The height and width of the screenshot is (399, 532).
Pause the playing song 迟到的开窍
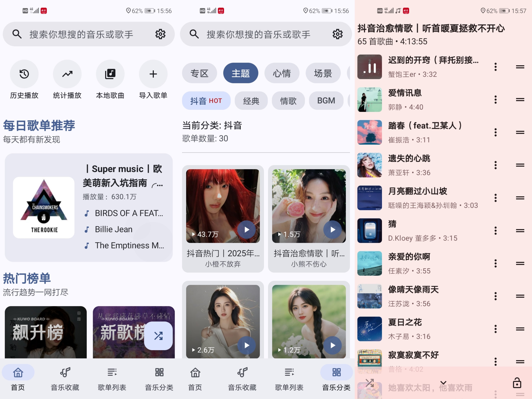pyautogui.click(x=369, y=67)
